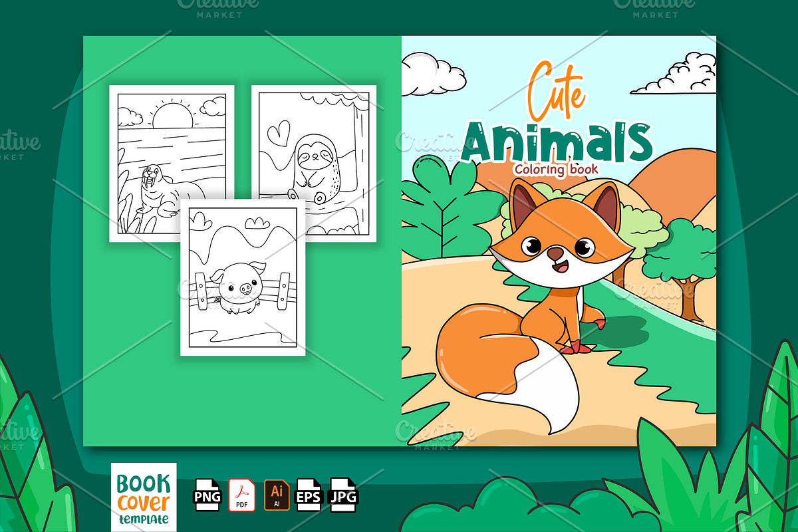Click the PNG file format icon
Image resolution: width=798 pixels, height=532 pixels.
207,495
